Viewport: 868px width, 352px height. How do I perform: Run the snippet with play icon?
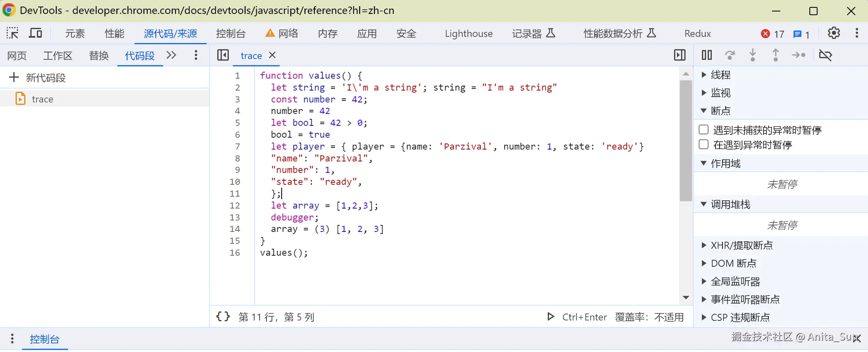[551, 316]
